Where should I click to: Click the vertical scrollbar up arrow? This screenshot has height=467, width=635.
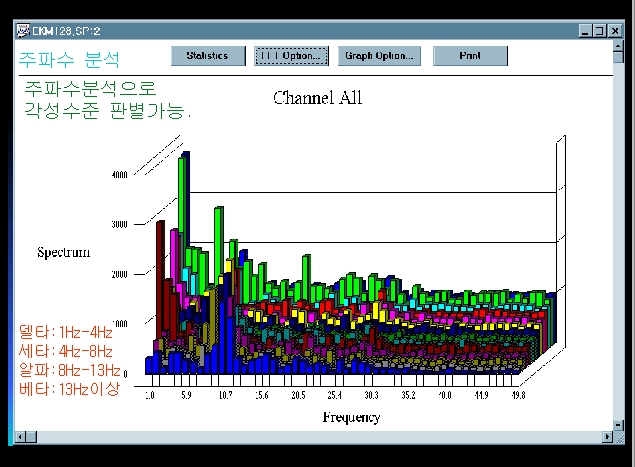pos(618,45)
